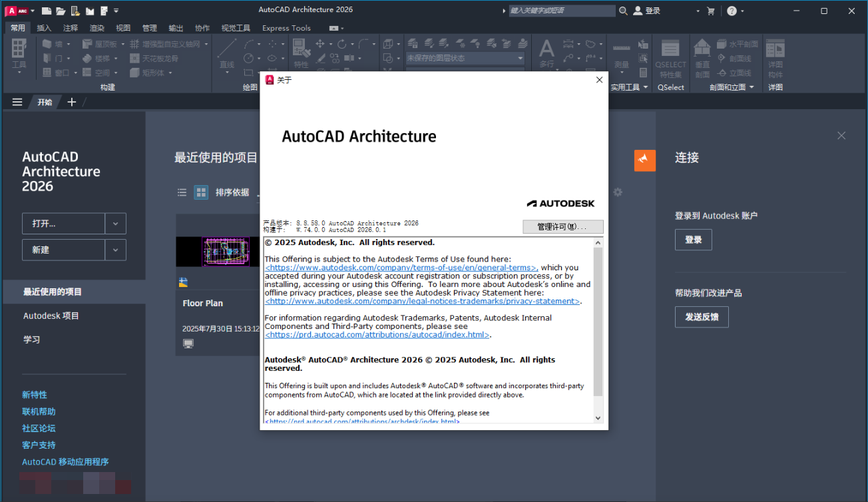Click the 直线 line drawing tool
This screenshot has height=502, width=868.
coord(226,52)
